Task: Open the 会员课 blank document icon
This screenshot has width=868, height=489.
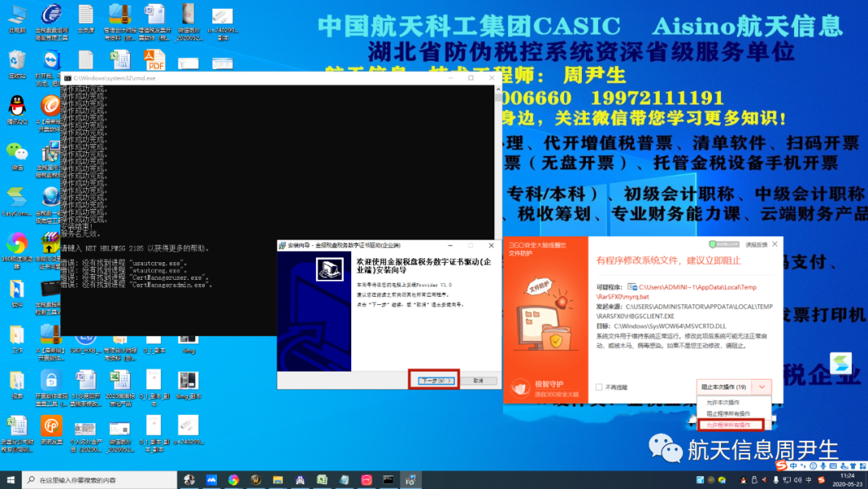Action: [x=86, y=17]
